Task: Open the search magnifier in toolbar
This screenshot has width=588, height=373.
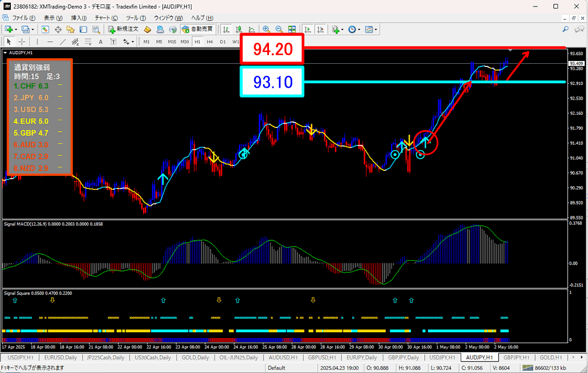Action: pos(566,29)
